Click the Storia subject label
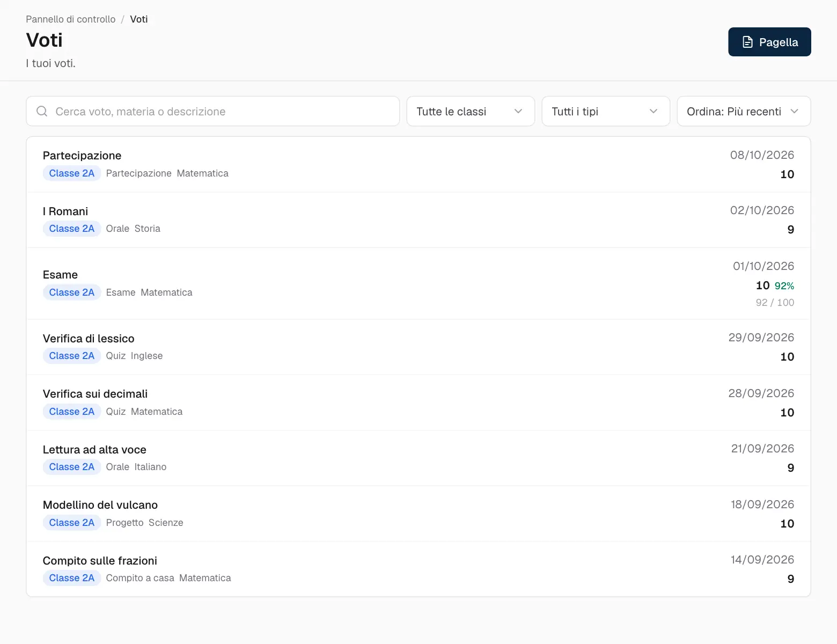Image resolution: width=837 pixels, height=644 pixels. [x=148, y=229]
